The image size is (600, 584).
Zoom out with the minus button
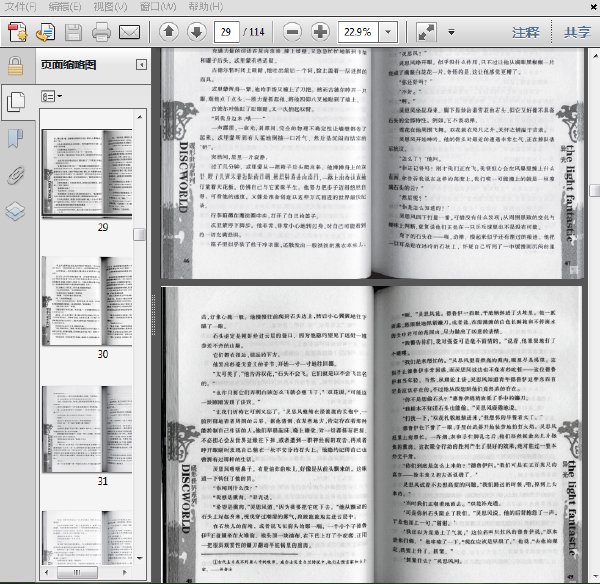(292, 32)
